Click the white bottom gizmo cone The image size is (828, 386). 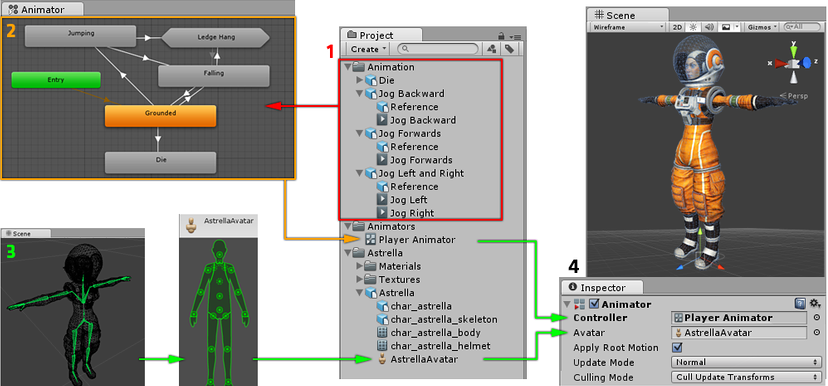tap(793, 78)
